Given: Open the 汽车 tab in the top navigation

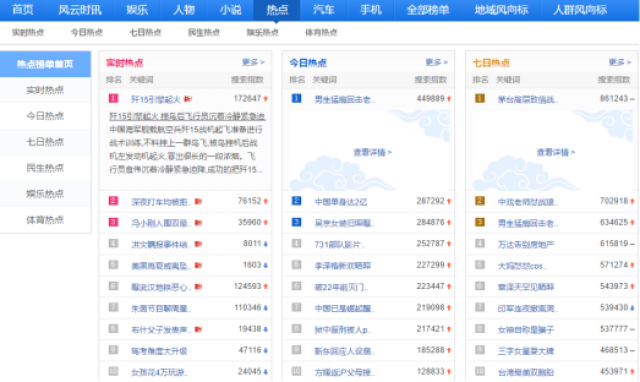Looking at the screenshot, I should (324, 10).
